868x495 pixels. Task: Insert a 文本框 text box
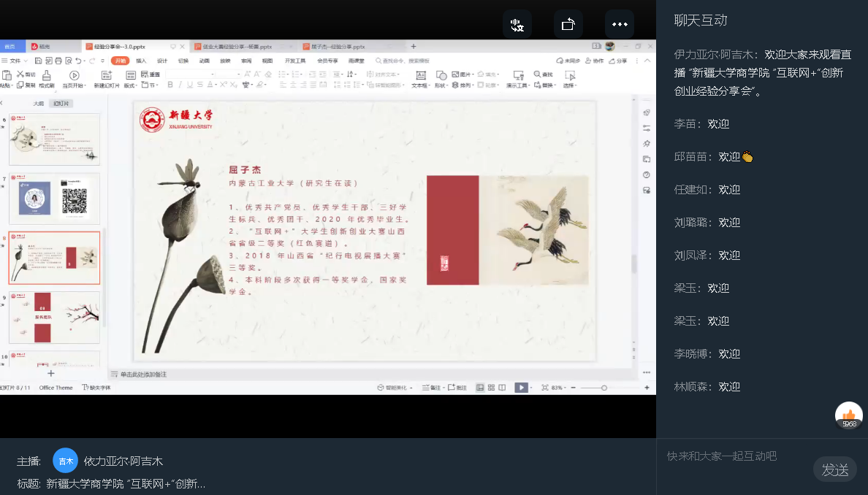[x=420, y=79]
